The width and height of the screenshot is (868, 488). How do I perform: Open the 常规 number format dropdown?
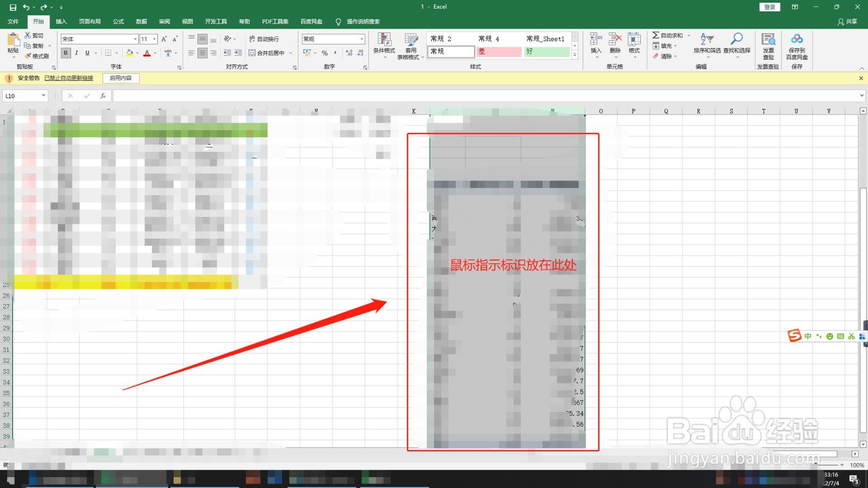click(x=362, y=39)
